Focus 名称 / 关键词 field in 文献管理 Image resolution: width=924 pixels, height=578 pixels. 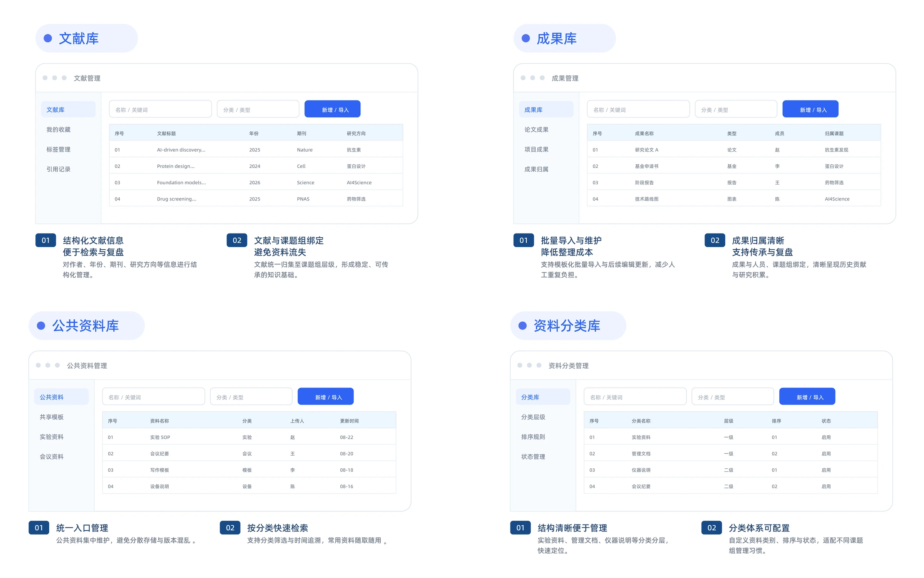161,109
